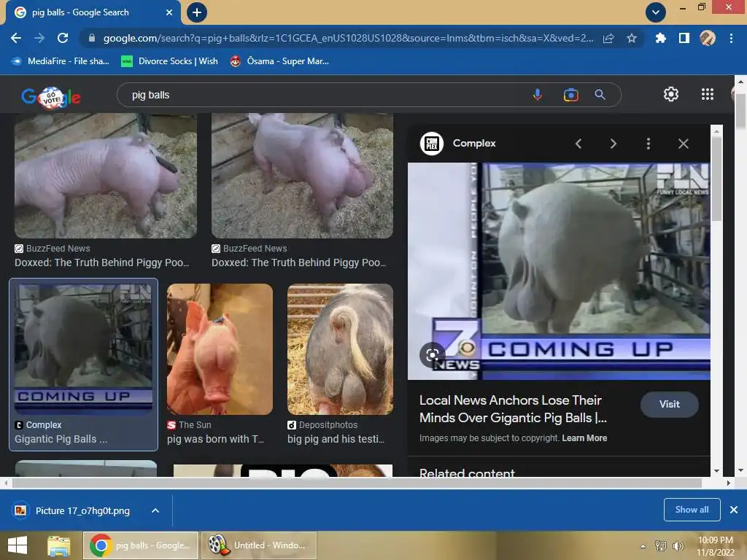View site information lock icon

coord(92,38)
